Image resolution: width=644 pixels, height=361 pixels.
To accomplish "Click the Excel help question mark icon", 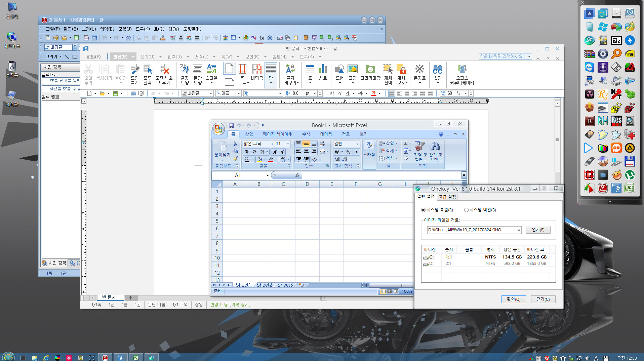I will pyautogui.click(x=441, y=134).
